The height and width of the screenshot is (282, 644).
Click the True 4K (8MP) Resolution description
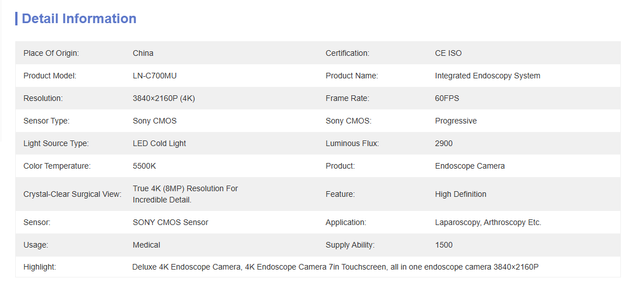[x=185, y=194]
